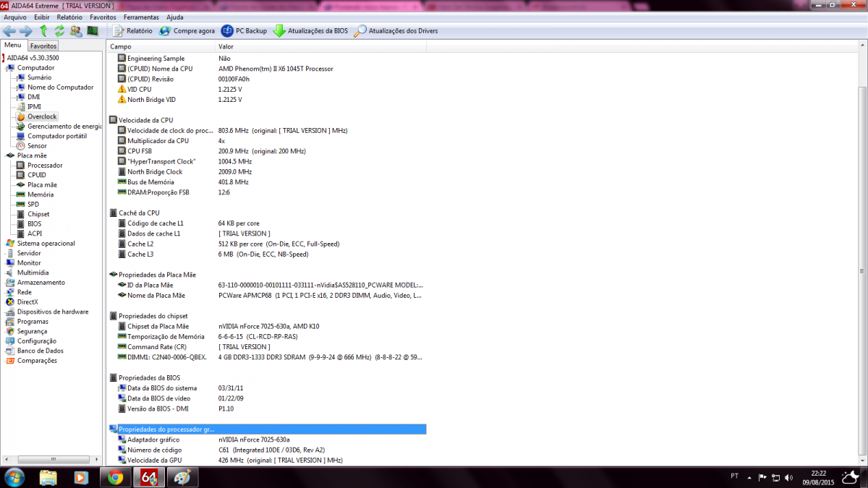Open Google Chrome from the taskbar
The height and width of the screenshot is (488, 868).
click(115, 477)
